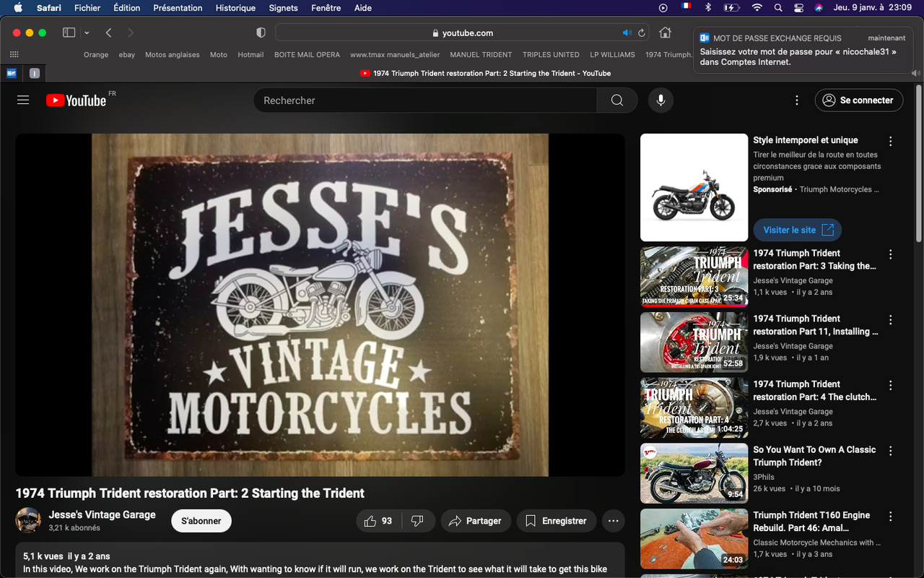Open options for Trident restoration Part 11 video
This screenshot has width=924, height=578.
click(891, 320)
